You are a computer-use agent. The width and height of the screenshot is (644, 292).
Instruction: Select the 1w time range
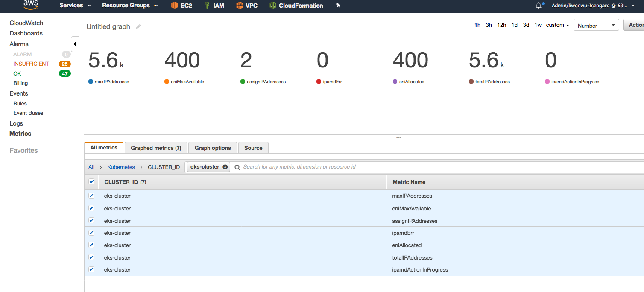click(x=538, y=25)
